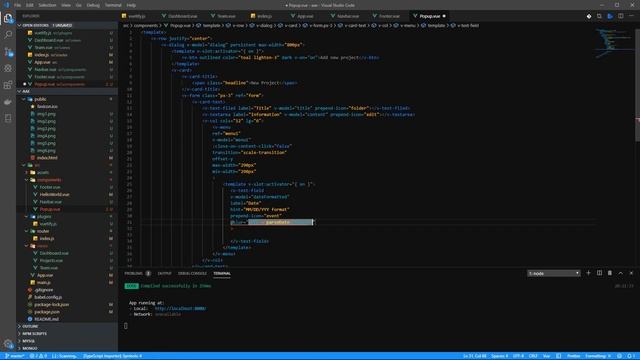
Task: Collapse the views folder
Action: coord(42,246)
